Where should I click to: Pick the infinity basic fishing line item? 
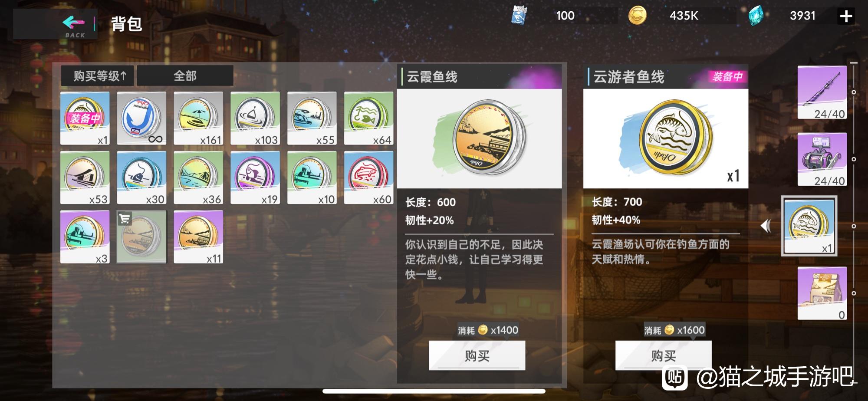coord(141,118)
